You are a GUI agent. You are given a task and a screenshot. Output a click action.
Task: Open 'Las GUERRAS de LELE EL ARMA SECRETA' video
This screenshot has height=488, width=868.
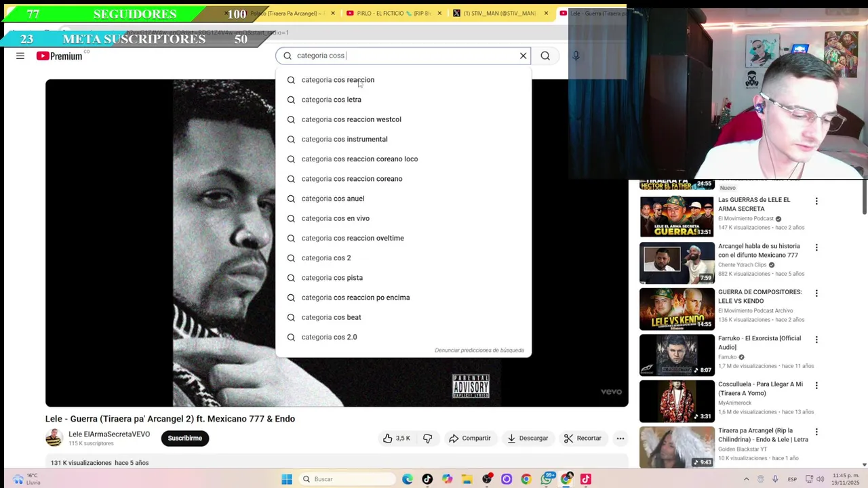(754, 204)
